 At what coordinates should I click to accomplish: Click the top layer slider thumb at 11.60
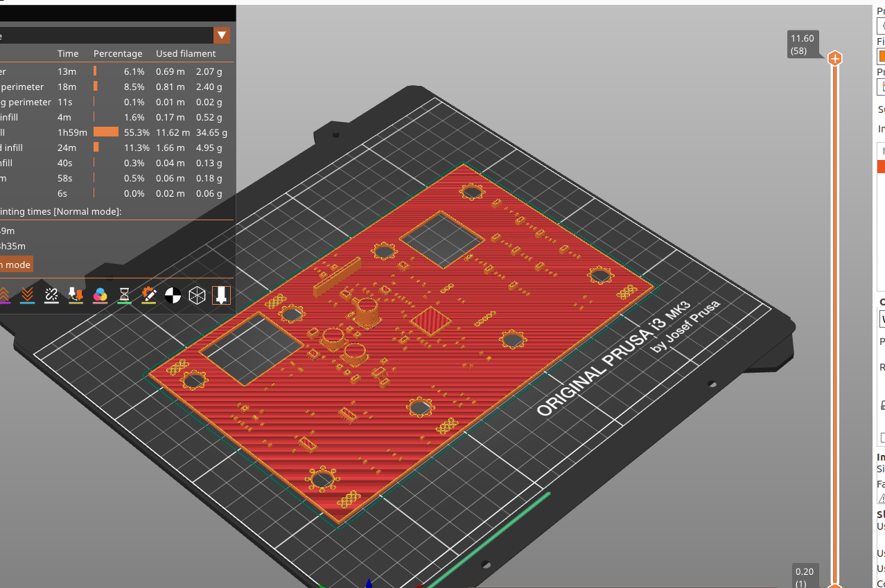(x=835, y=59)
